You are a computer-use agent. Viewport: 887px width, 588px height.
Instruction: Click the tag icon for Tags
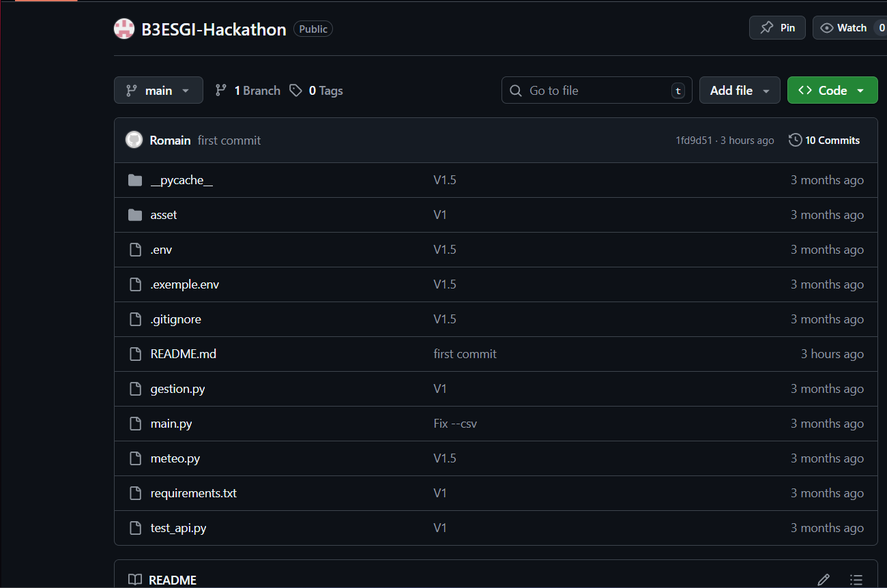tap(295, 91)
